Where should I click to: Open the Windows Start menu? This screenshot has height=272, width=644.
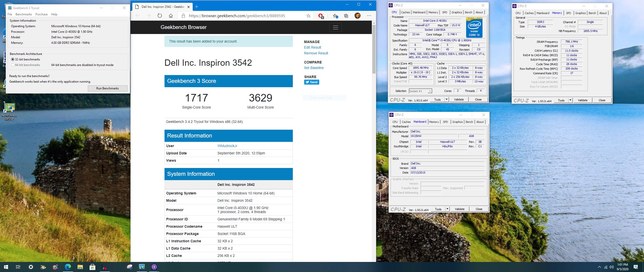pyautogui.click(x=6, y=267)
